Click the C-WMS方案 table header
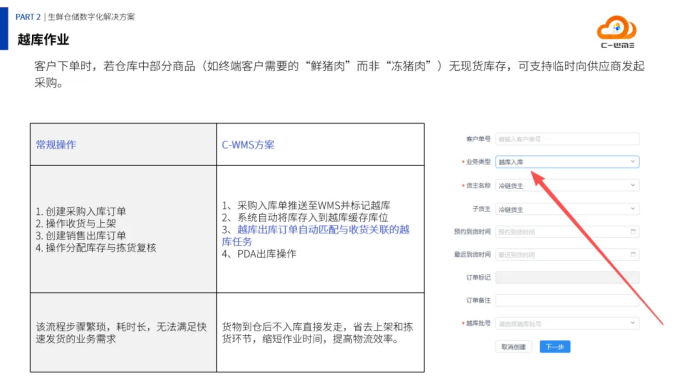This screenshot has height=390, width=692. [x=248, y=145]
